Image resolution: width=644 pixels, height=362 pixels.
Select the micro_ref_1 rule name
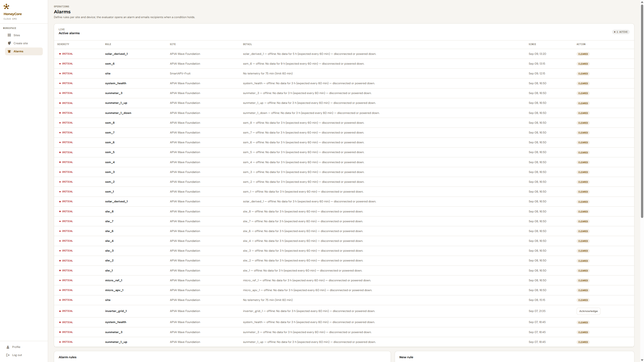pyautogui.click(x=113, y=280)
